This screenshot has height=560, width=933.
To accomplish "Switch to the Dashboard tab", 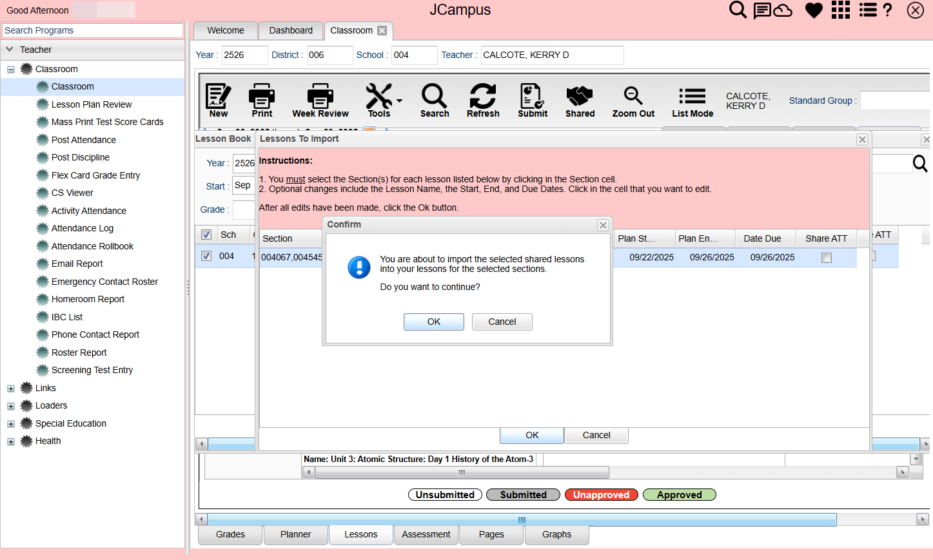I will pos(291,30).
